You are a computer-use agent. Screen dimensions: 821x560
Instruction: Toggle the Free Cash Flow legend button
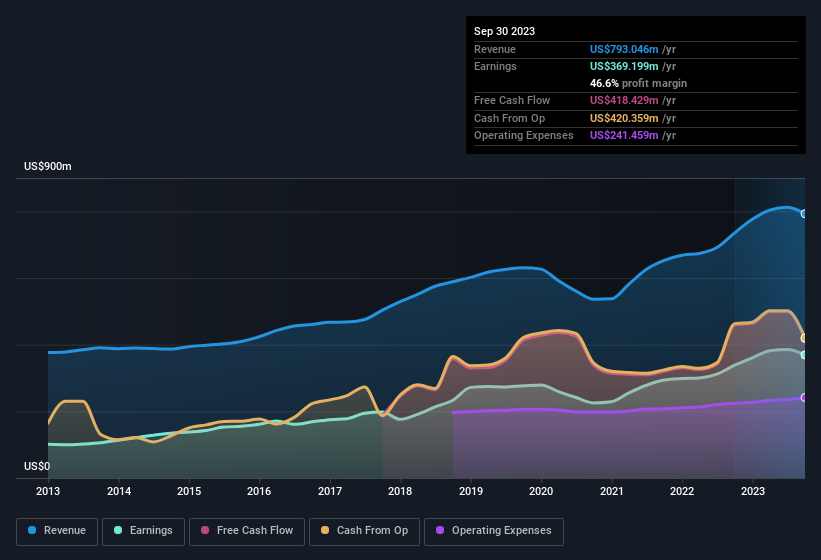(x=247, y=531)
